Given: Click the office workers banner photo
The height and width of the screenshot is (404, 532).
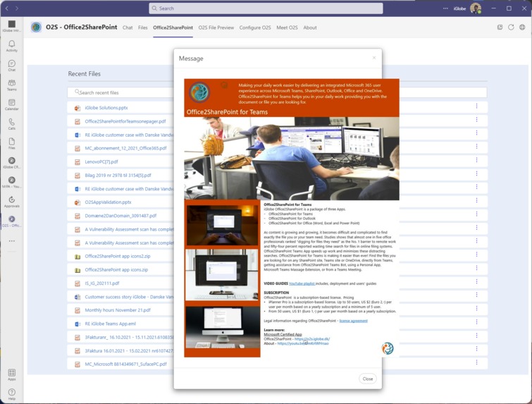Looking at the screenshot, I should (292, 158).
